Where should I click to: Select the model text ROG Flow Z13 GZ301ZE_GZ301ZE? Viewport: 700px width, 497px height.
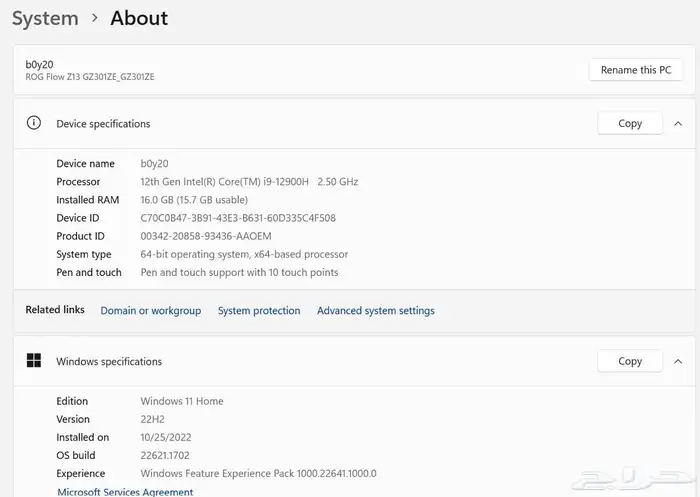pyautogui.click(x=90, y=77)
